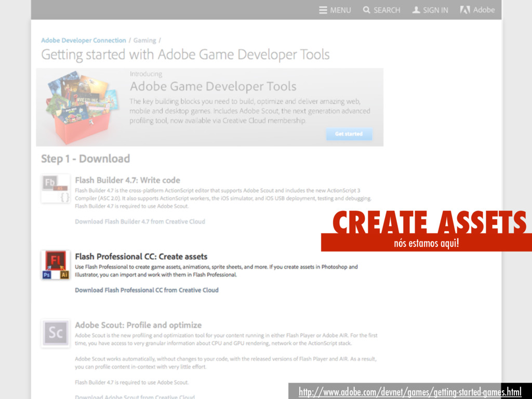Click the red toolbox games image

coord(83,107)
